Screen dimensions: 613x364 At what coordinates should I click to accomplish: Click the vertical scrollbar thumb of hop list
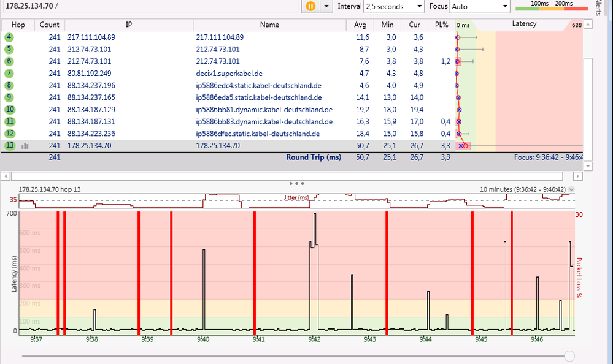coord(588,109)
